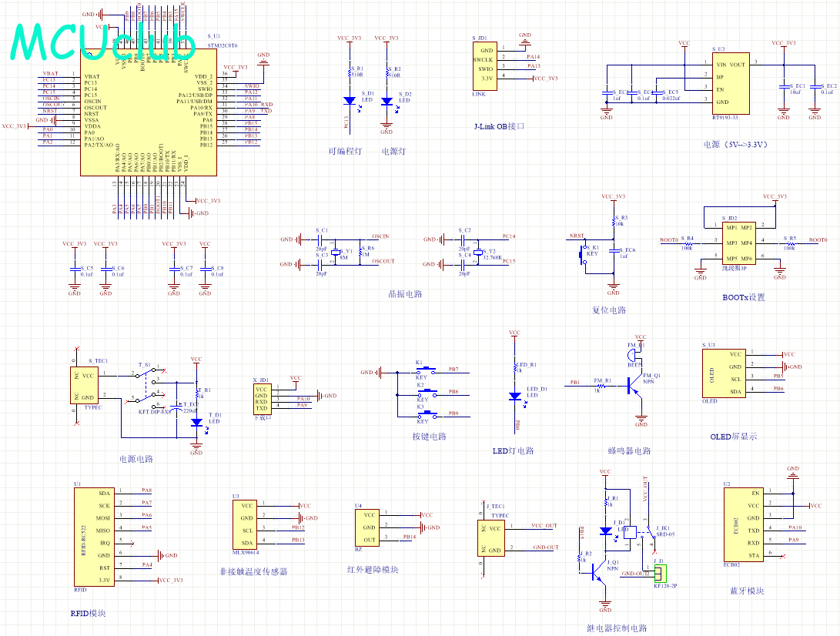Click the S_K1 reset KEY button symbol
The height and width of the screenshot is (636, 840).
[582, 254]
